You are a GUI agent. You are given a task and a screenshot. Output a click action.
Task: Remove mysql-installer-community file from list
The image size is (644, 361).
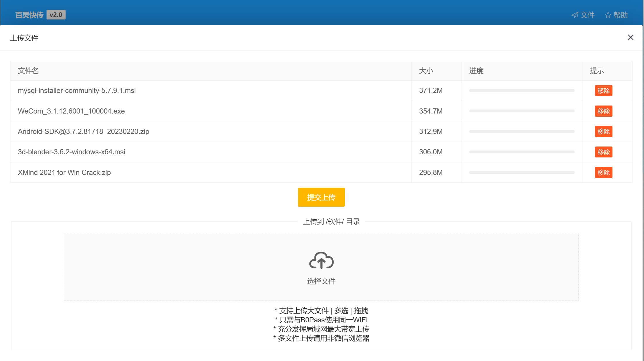603,91
